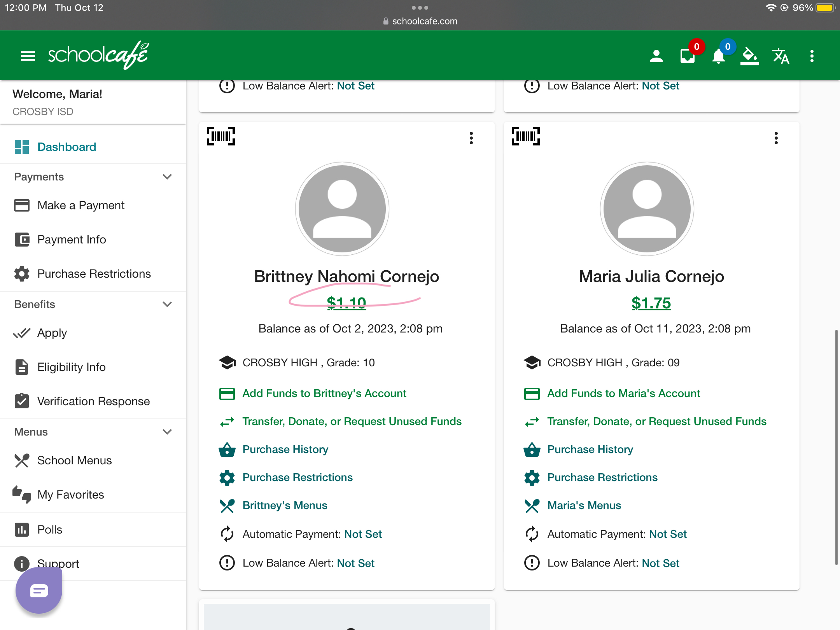Viewport: 840px width, 630px height.
Task: Open School Menus in the sidebar
Action: pos(74,460)
